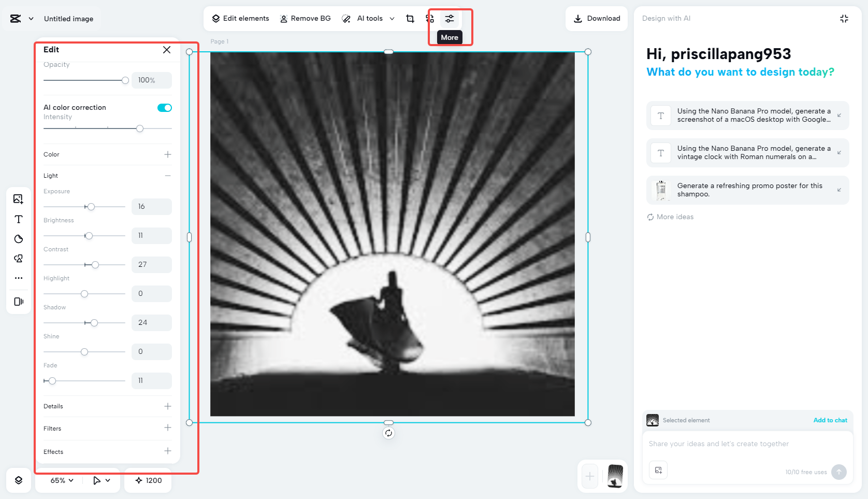
Task: Close the Edit panel
Action: [167, 50]
